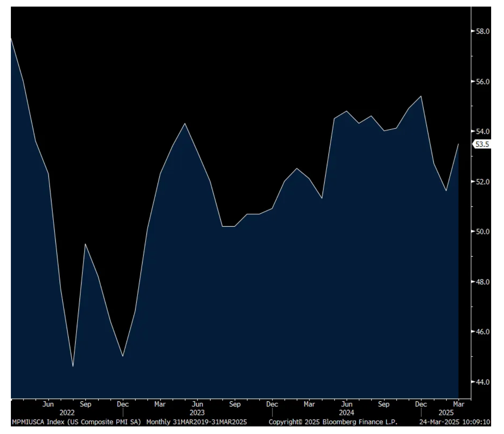Screen dimensions: 504x434
Task: Select the 2025 year label on x-axis
Action: pyautogui.click(x=446, y=413)
